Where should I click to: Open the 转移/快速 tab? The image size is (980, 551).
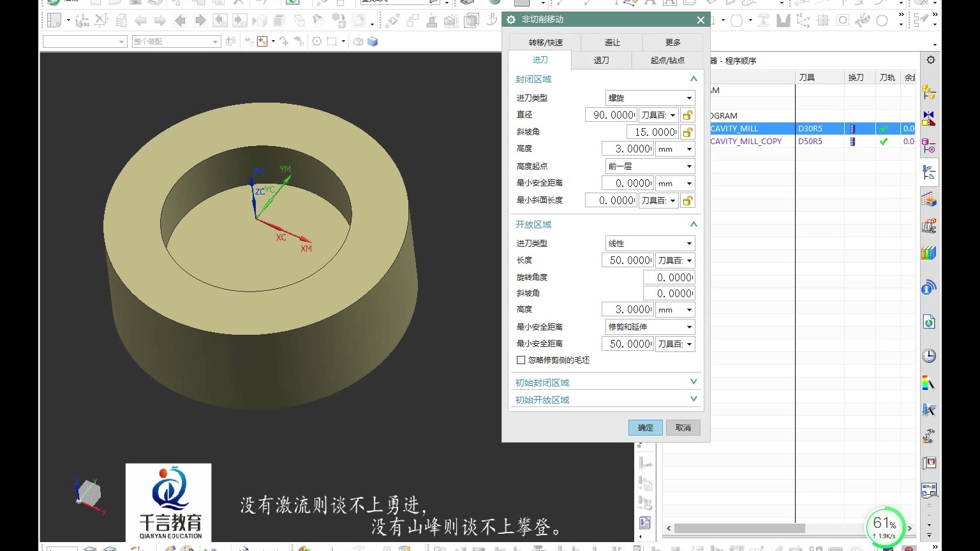pos(546,43)
